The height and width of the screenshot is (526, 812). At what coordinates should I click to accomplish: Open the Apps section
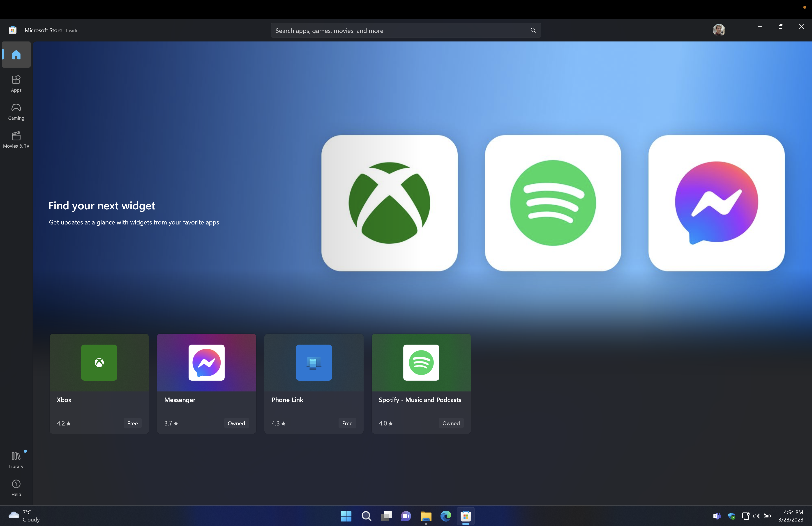point(16,84)
